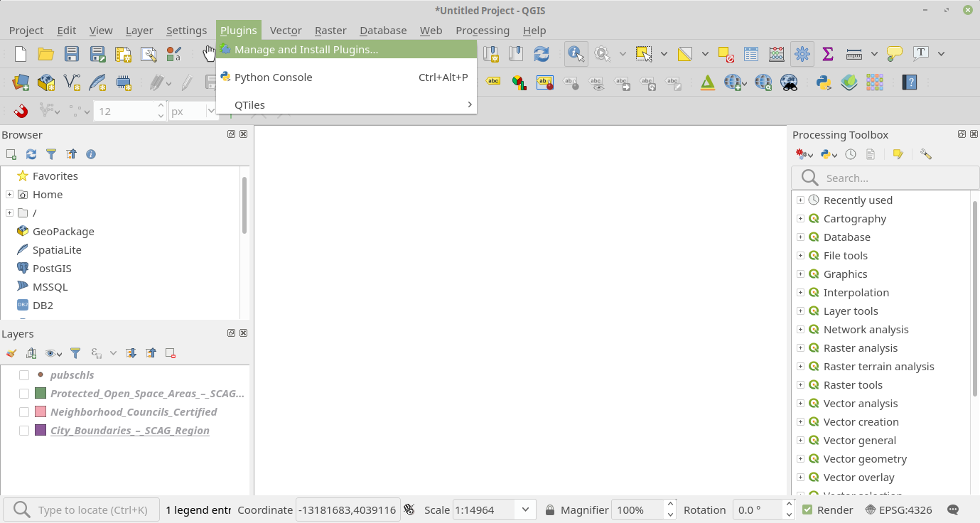Open Layer Styling brush in Layers panel
Screen dimensions: 980x523
coord(11,353)
